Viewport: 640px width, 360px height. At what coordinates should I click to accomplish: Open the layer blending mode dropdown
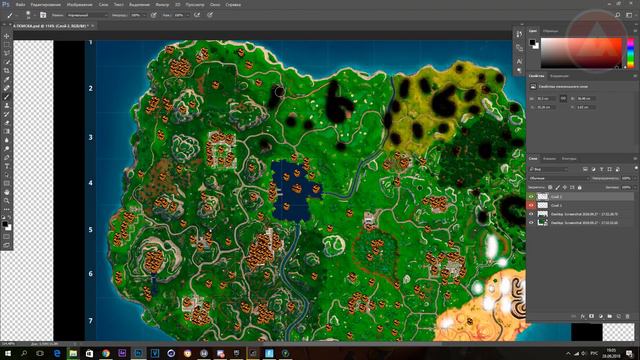[x=559, y=178]
